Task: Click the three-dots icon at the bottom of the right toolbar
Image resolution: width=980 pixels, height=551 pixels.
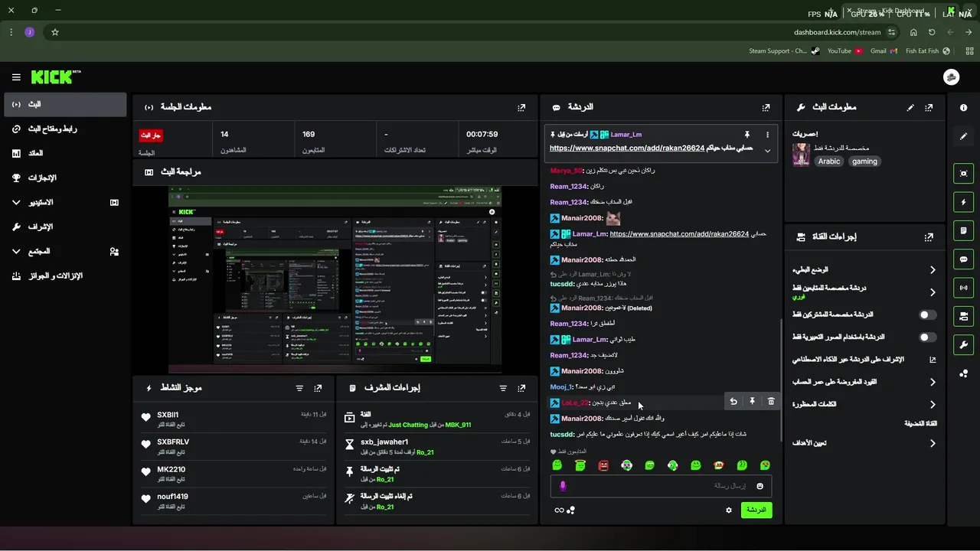Action: click(963, 373)
